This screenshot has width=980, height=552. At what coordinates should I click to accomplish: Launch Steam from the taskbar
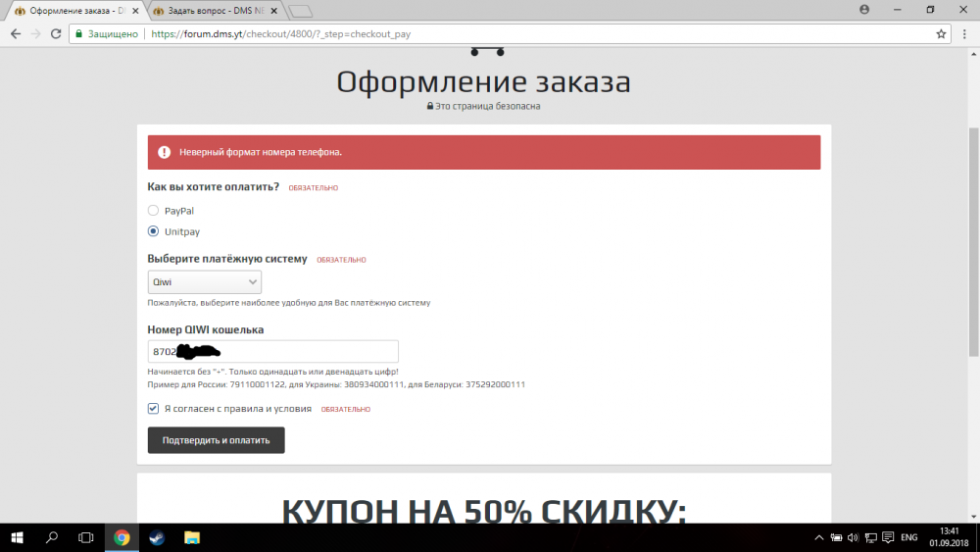[157, 537]
